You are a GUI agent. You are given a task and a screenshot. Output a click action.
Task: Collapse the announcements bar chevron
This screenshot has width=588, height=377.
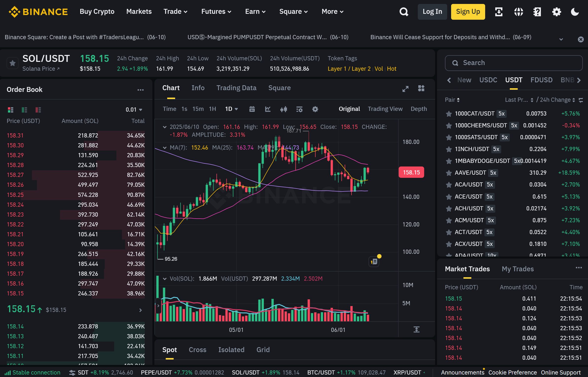(x=561, y=39)
